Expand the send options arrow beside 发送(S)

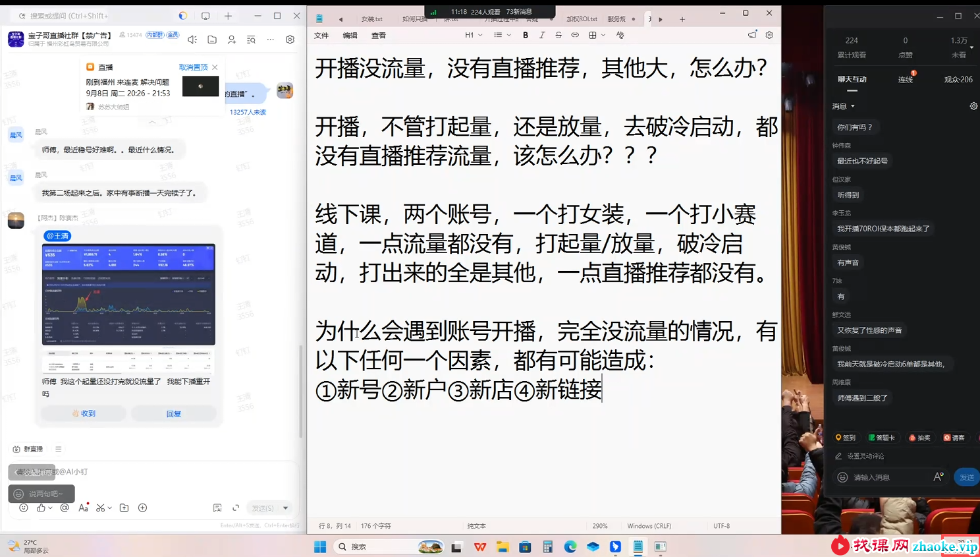[285, 508]
